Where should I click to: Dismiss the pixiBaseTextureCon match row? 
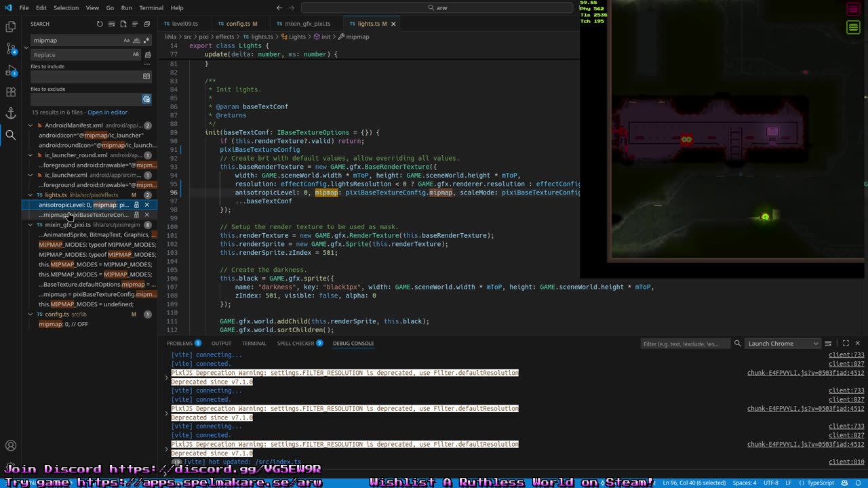click(x=146, y=215)
